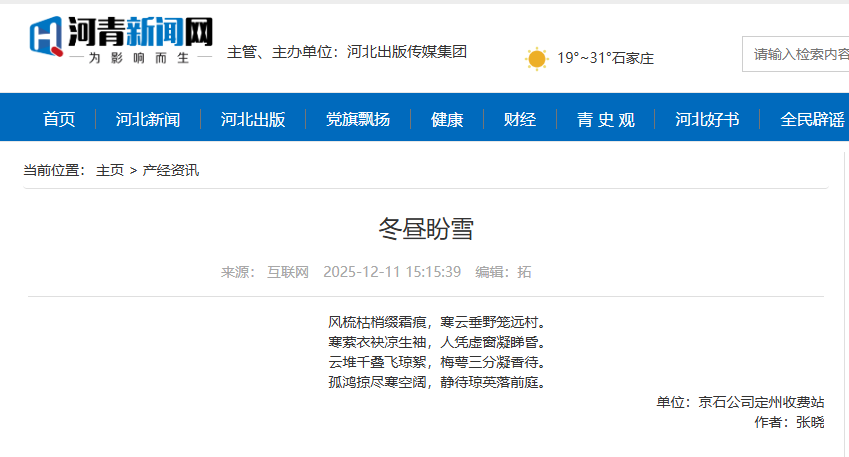Click the sun weather icon
The width and height of the screenshot is (849, 457).
[537, 58]
